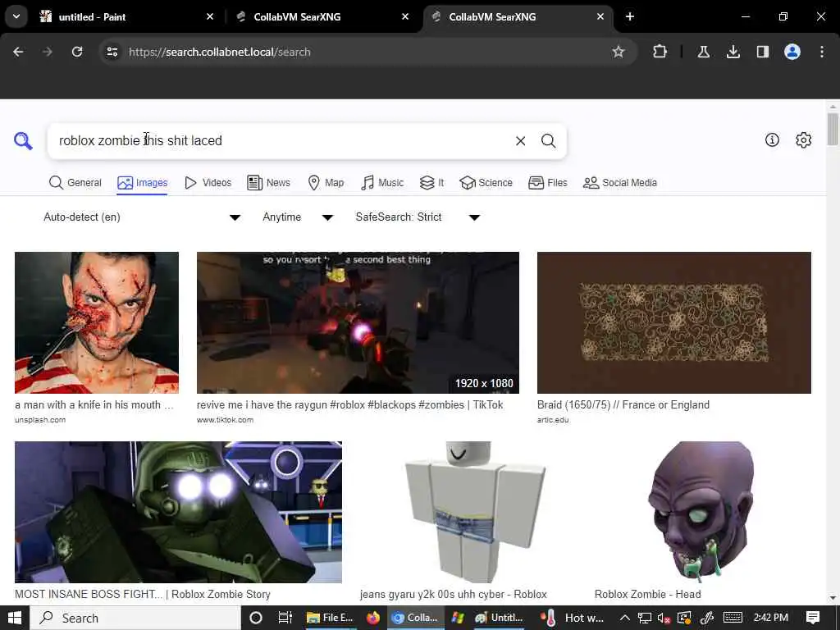Open File Explorer from taskbar

coord(330,618)
